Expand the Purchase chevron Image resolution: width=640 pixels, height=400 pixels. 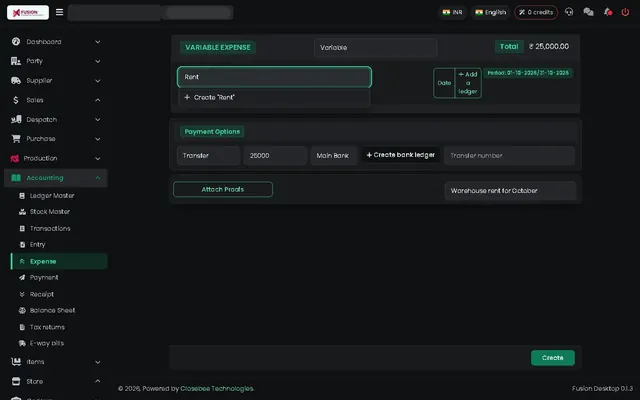(x=98, y=139)
